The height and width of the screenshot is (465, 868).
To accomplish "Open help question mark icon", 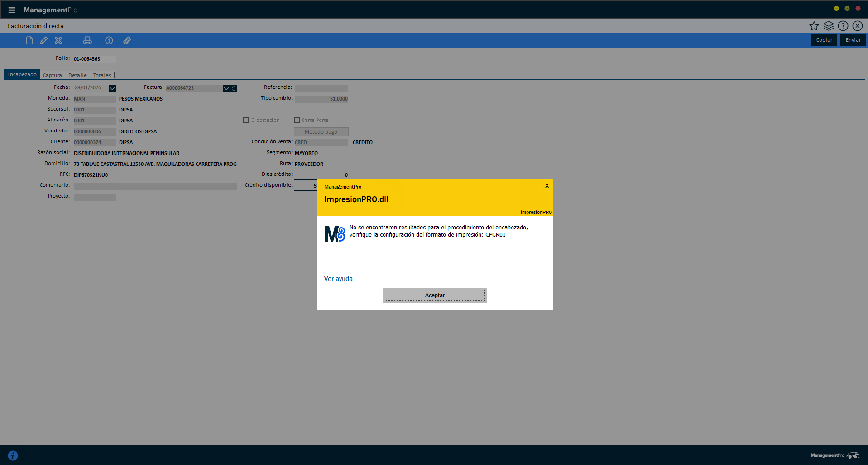I will point(843,26).
